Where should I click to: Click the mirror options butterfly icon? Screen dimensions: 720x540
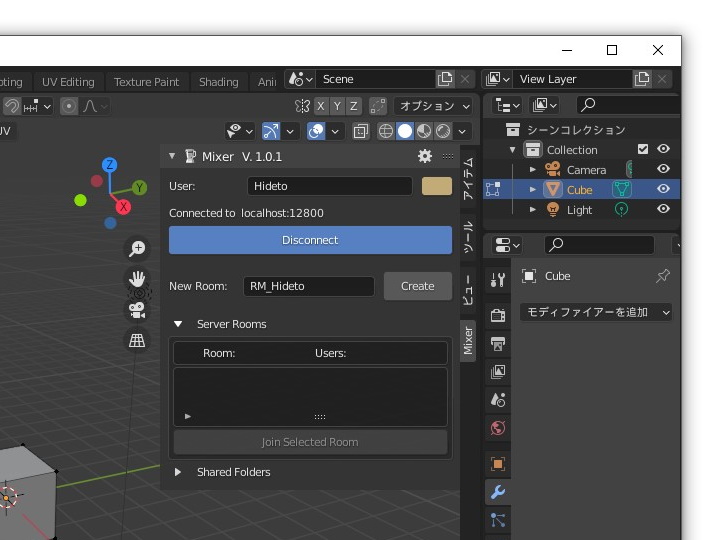pos(302,106)
